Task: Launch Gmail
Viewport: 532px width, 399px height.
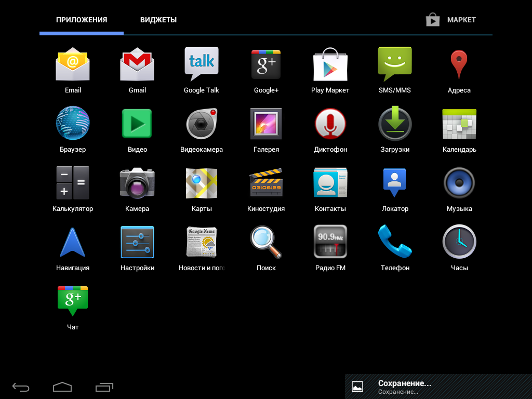Action: (x=137, y=70)
